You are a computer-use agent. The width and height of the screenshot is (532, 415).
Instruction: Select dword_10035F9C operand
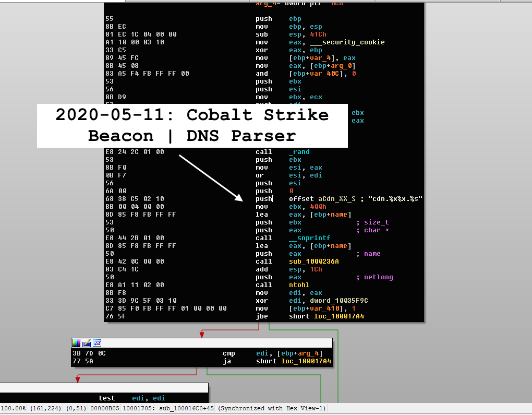[x=338, y=301]
